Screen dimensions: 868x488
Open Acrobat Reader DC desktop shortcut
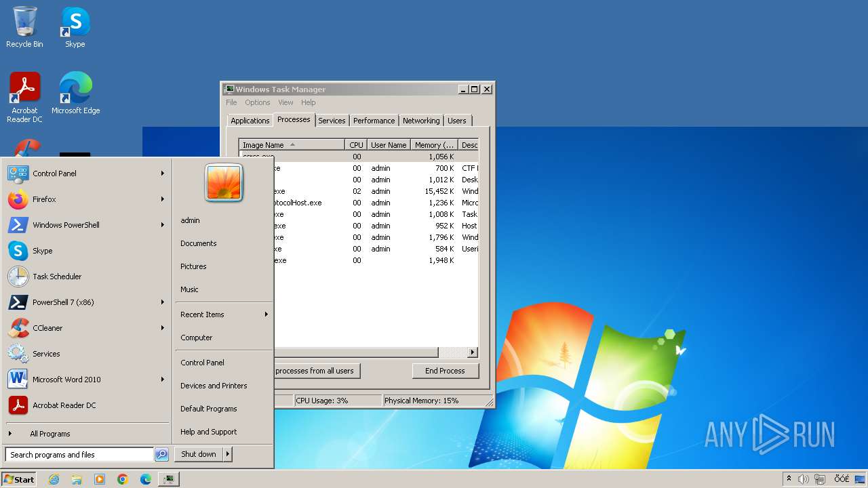24,98
